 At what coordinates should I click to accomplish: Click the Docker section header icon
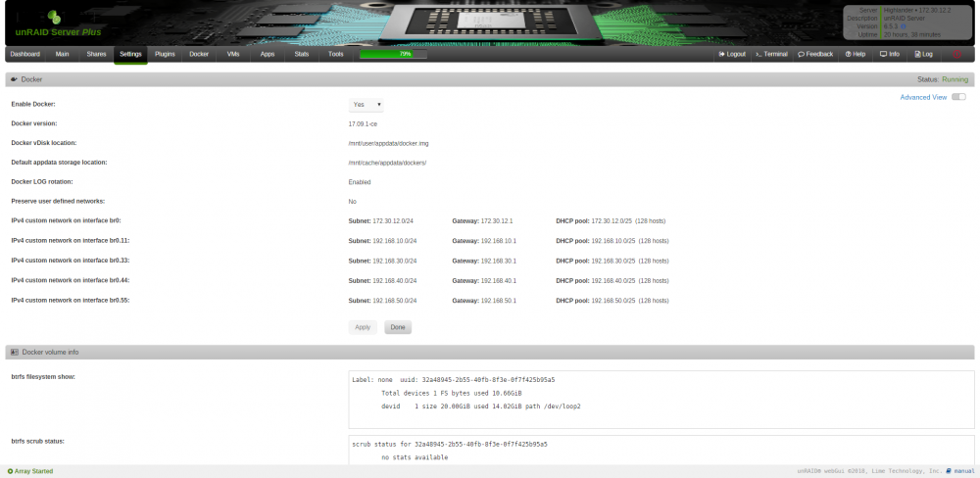tap(14, 80)
